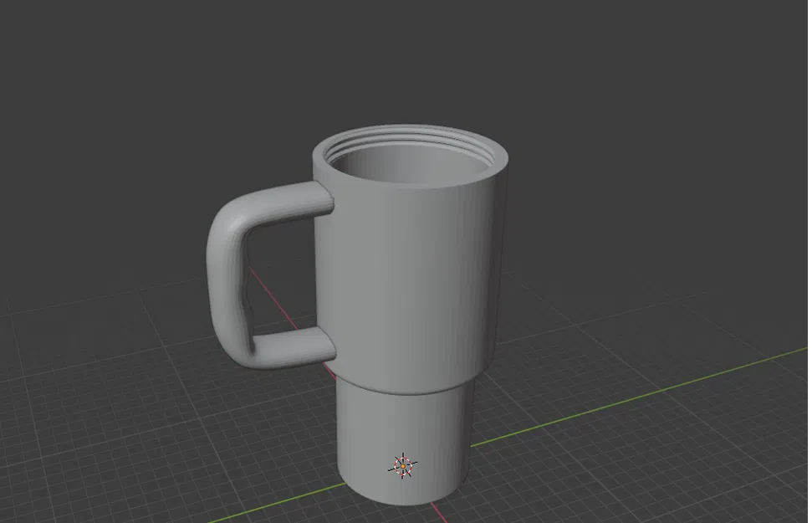Click the 3D cursor at the mug base
This screenshot has height=523, width=812.
[x=403, y=466]
